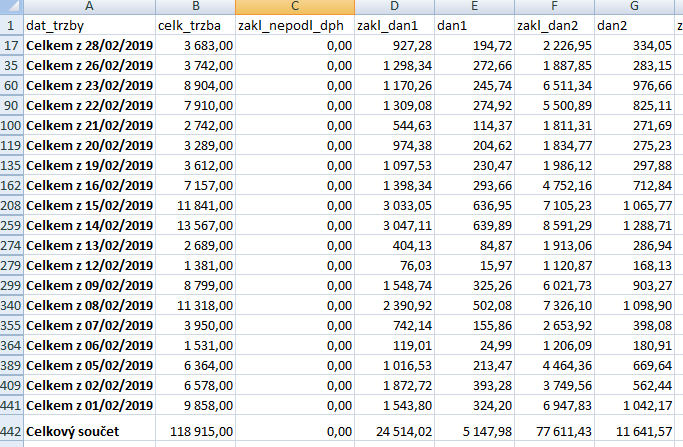Select column G header
The width and height of the screenshot is (683, 447).
pos(634,6)
